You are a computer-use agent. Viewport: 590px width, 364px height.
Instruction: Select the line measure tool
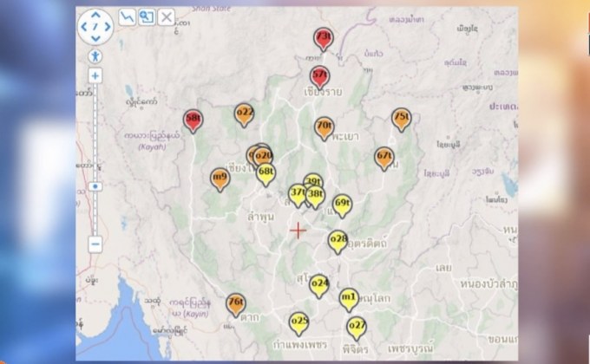127,17
